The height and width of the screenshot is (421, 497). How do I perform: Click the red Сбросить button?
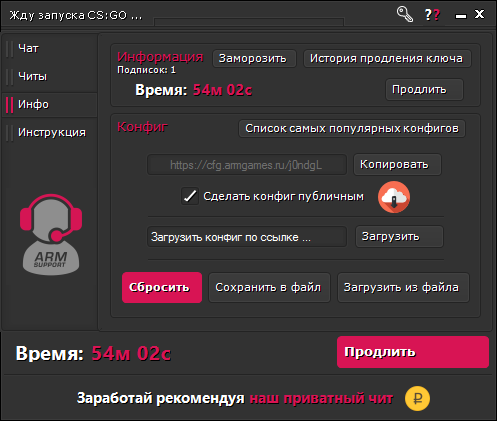[x=162, y=288]
